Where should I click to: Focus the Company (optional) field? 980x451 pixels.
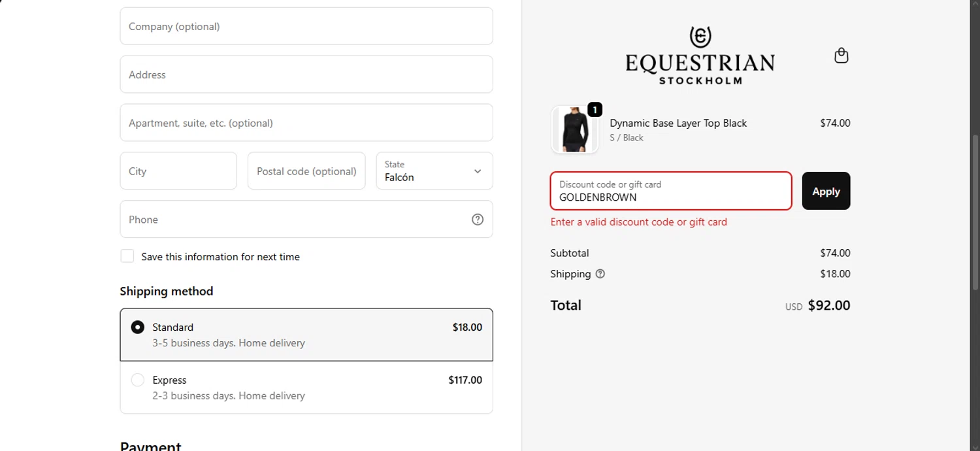(x=306, y=26)
